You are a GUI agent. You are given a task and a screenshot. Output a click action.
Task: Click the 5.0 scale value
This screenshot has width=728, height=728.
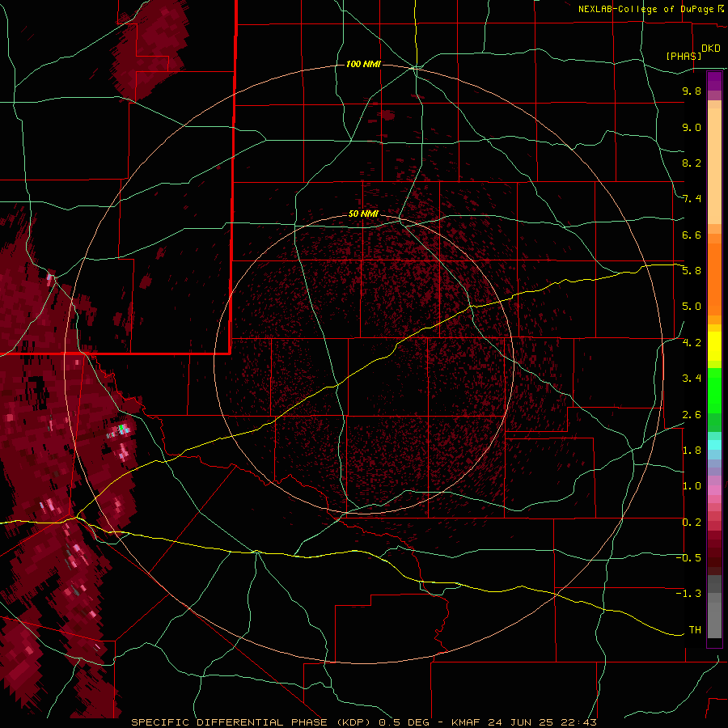click(692, 307)
